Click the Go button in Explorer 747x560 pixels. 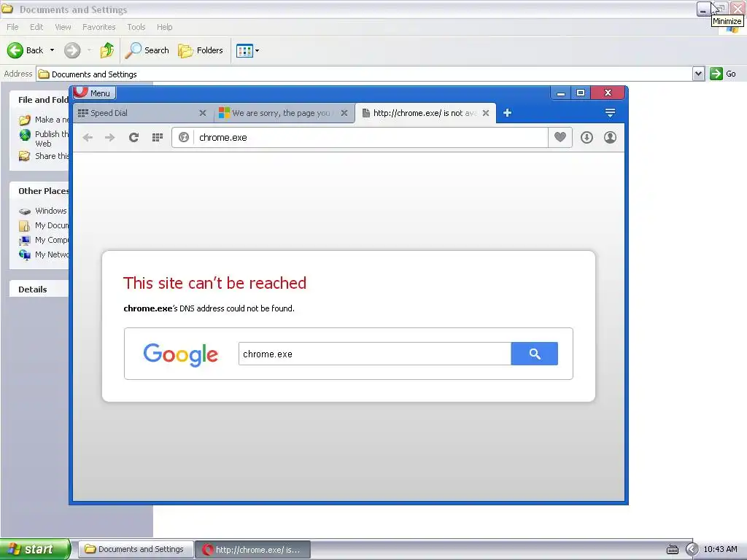[723, 74]
